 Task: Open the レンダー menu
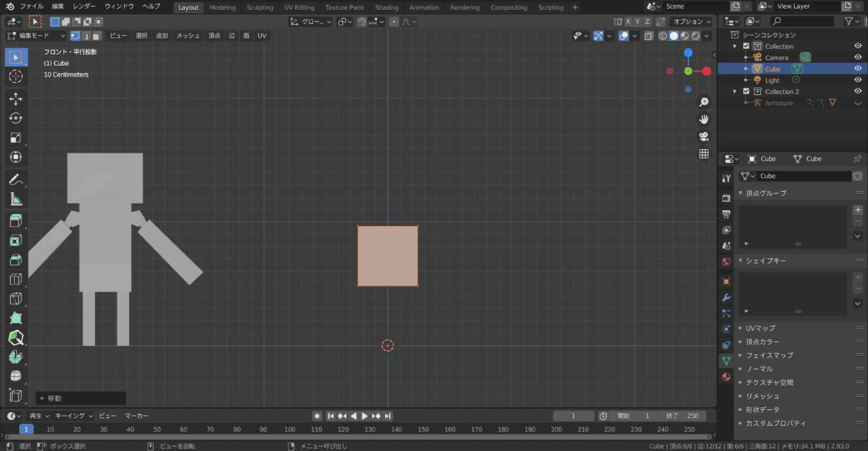pyautogui.click(x=84, y=7)
